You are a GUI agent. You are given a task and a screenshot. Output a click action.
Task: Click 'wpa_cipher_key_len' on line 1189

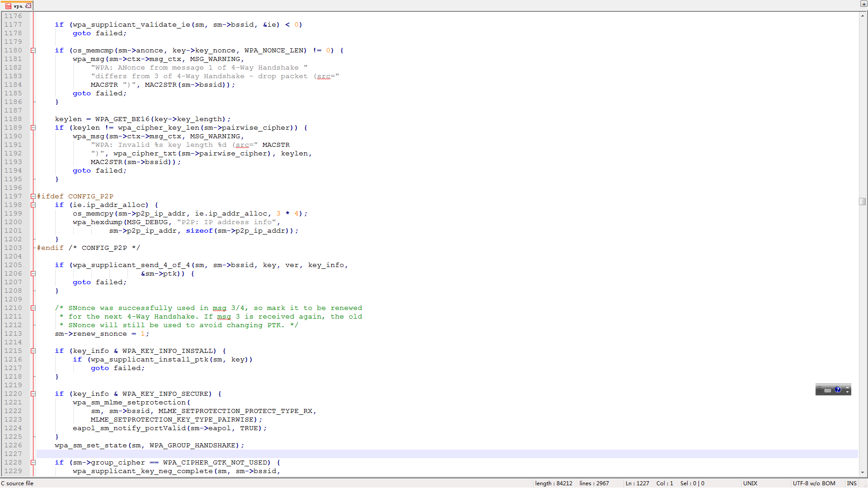(159, 128)
